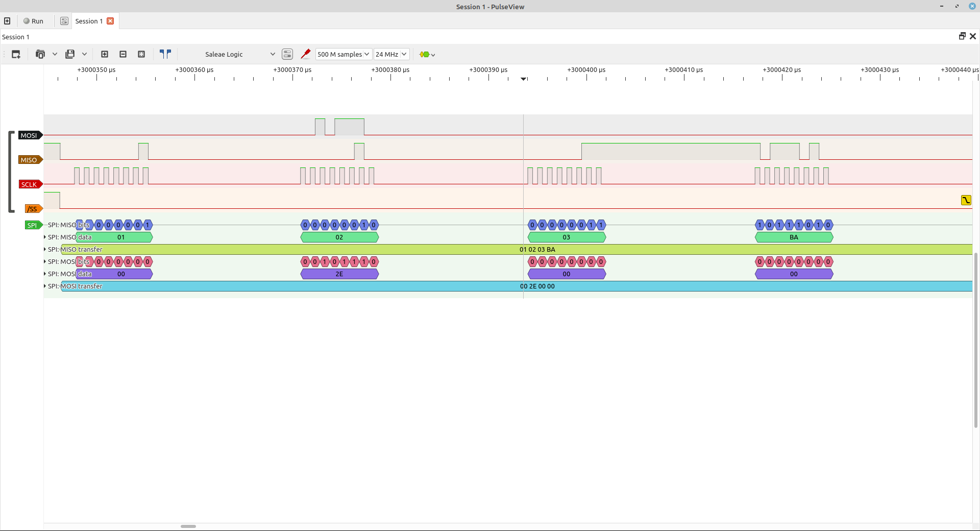Screen dimensions: 980x531
Task: Expand the SPI: MISO transfer row
Action: pyautogui.click(x=45, y=249)
